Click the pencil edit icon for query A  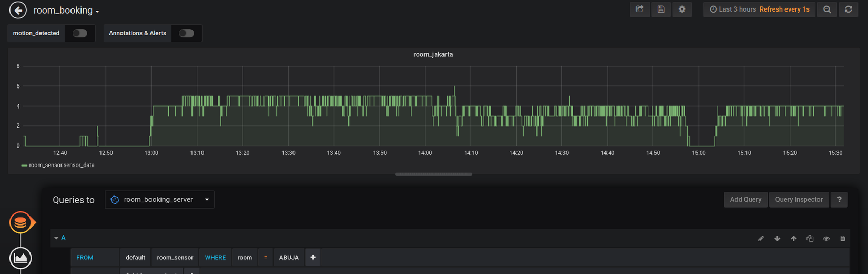coord(761,239)
